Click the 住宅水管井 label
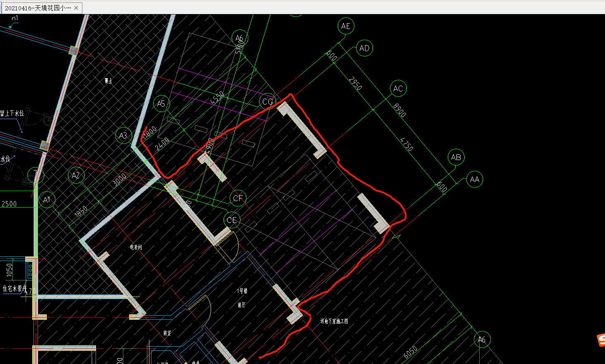This screenshot has width=605, height=364. tap(14, 288)
